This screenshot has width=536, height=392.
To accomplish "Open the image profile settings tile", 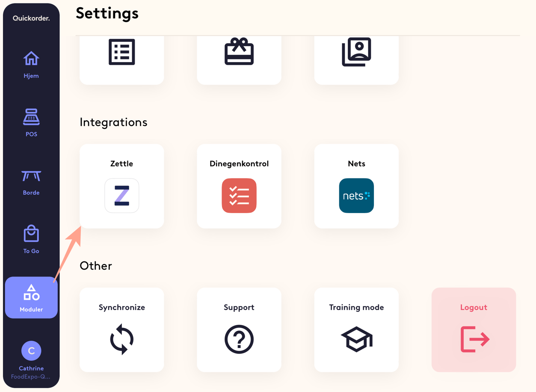I will click(x=356, y=51).
